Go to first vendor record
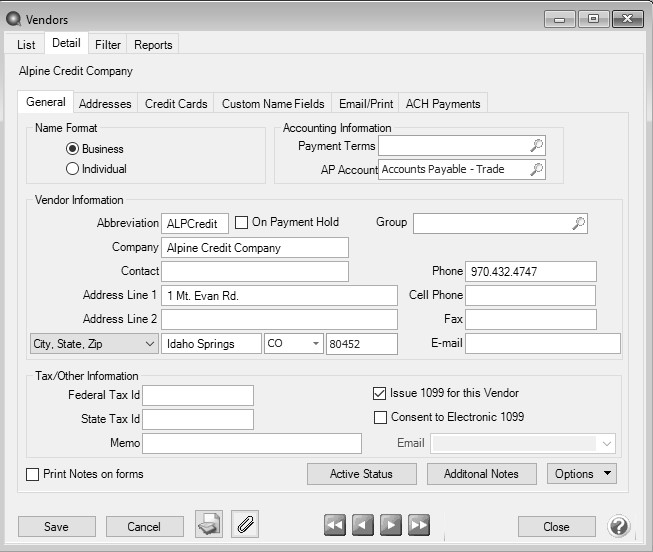The width and height of the screenshot is (653, 552). coord(335,525)
